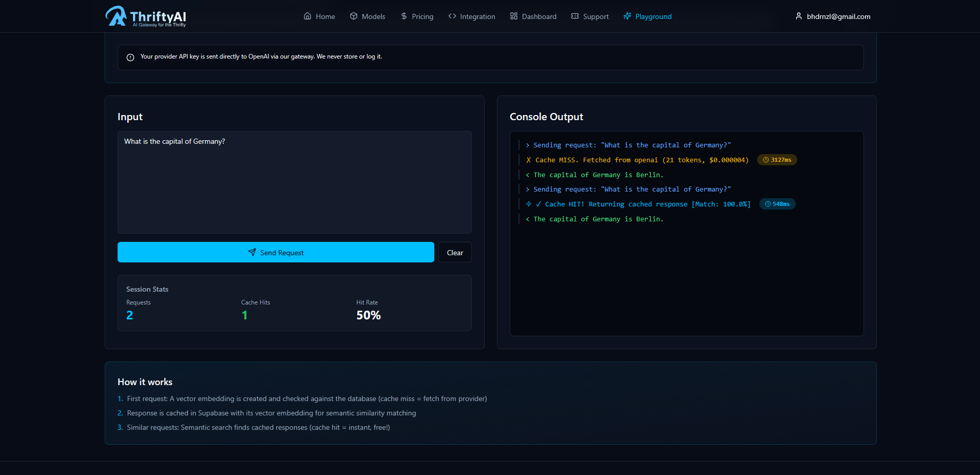The image size is (980, 475).
Task: Click the bhdrnzl@gmail.com account label
Action: coord(838,16)
